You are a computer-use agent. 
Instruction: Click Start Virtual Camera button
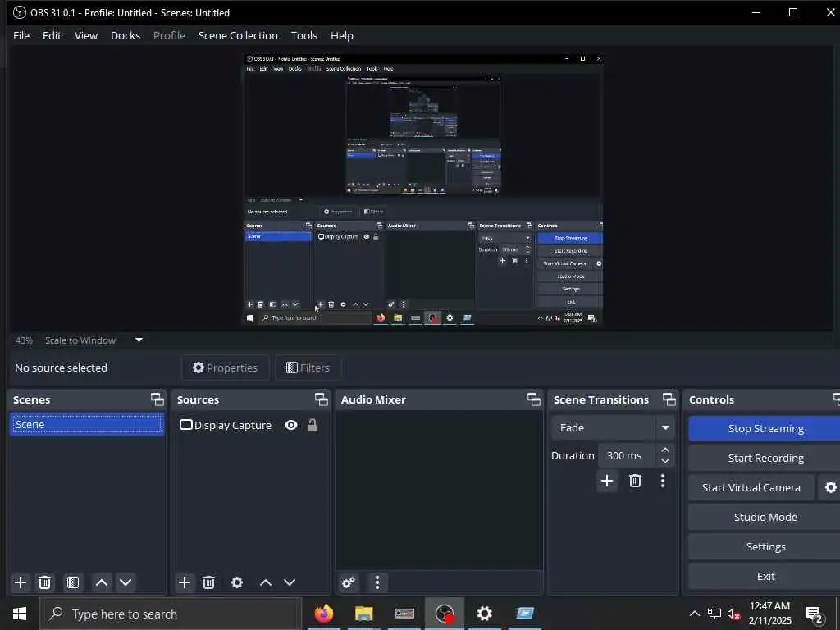pyautogui.click(x=751, y=487)
